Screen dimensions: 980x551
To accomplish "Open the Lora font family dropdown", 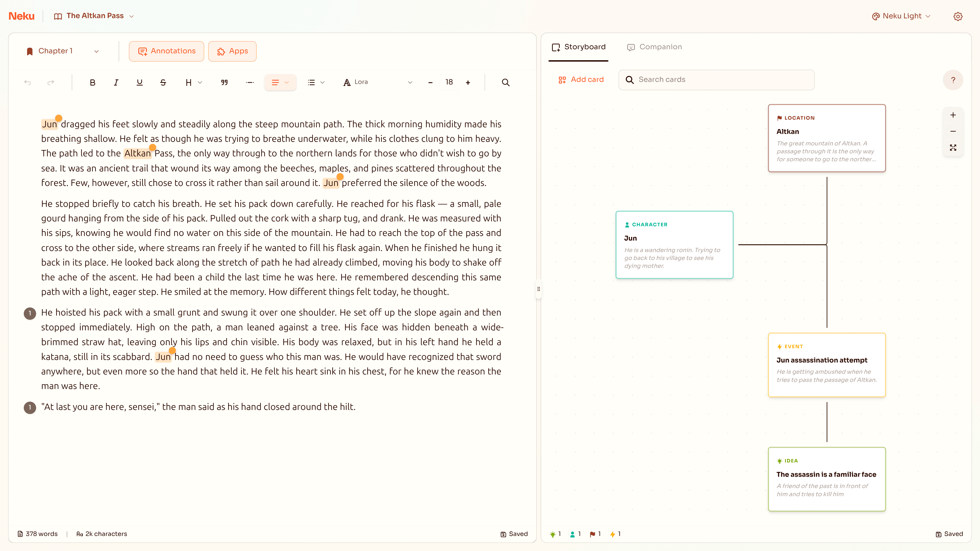I will [x=377, y=82].
